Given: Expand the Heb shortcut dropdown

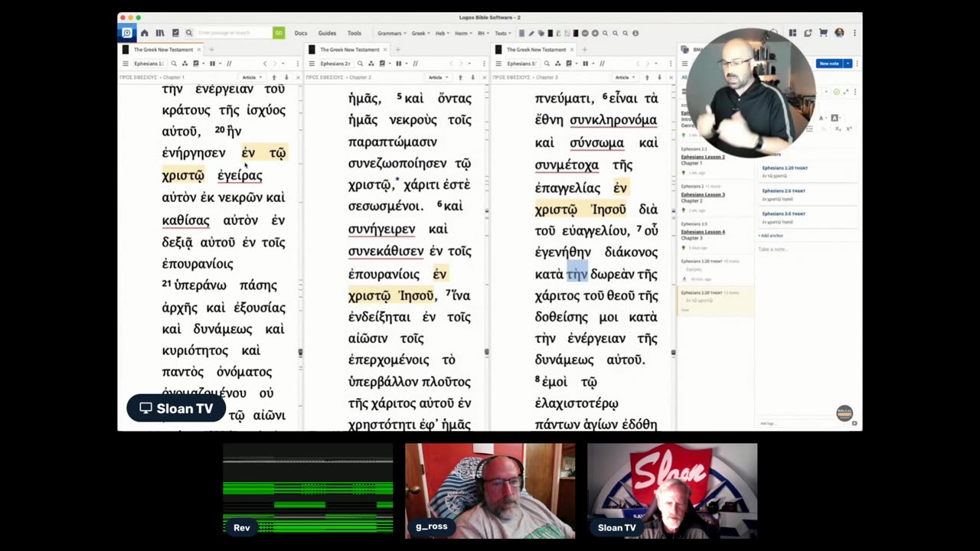Looking at the screenshot, I should point(442,33).
